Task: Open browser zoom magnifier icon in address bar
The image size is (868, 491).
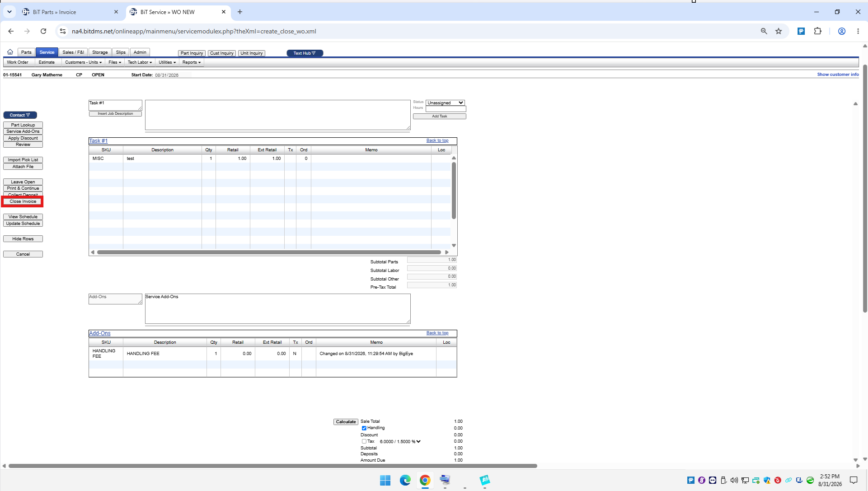Action: 764,31
